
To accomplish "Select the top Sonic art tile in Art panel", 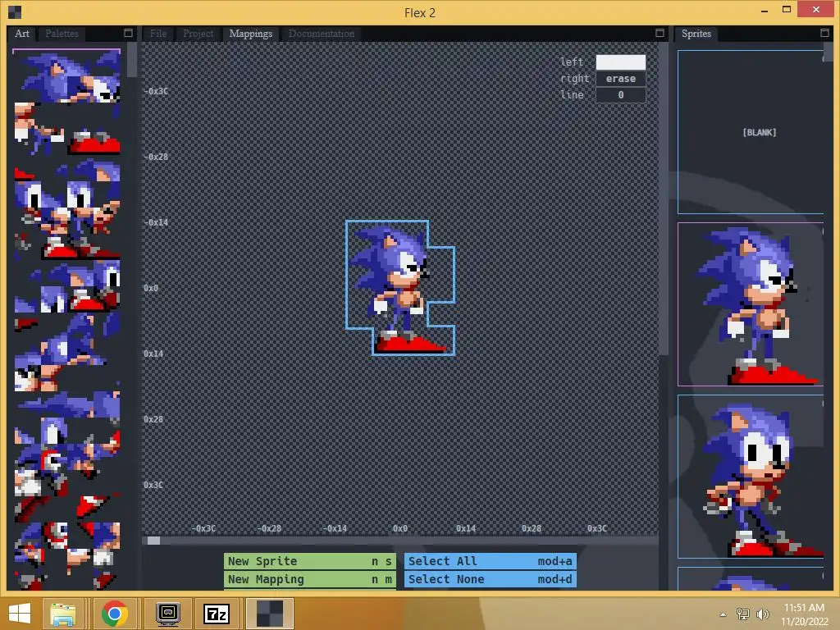I will (67, 76).
